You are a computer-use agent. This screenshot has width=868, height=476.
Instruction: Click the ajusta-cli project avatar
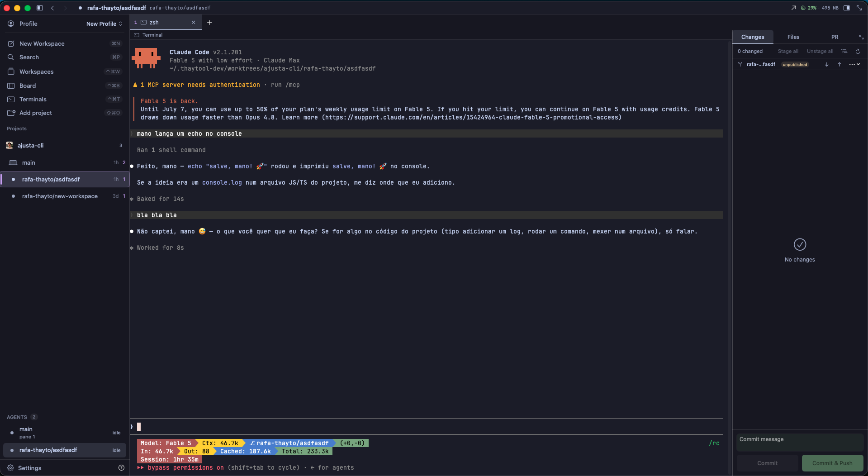coord(9,145)
